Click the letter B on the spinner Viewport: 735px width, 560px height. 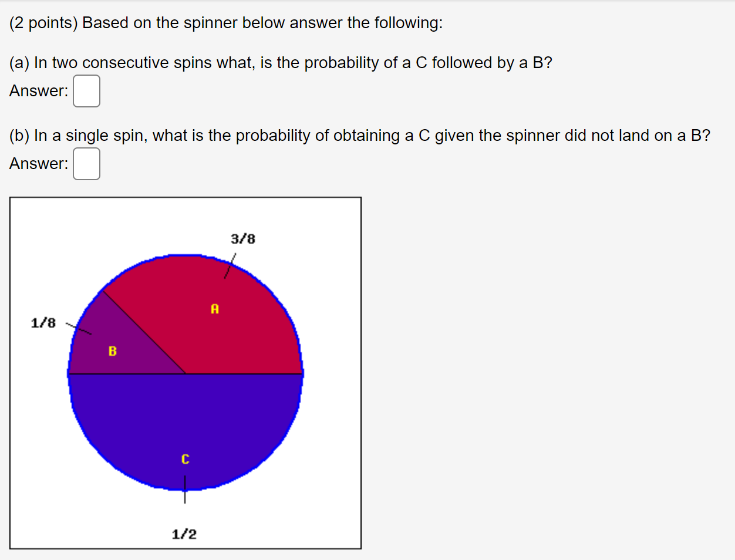(x=112, y=352)
